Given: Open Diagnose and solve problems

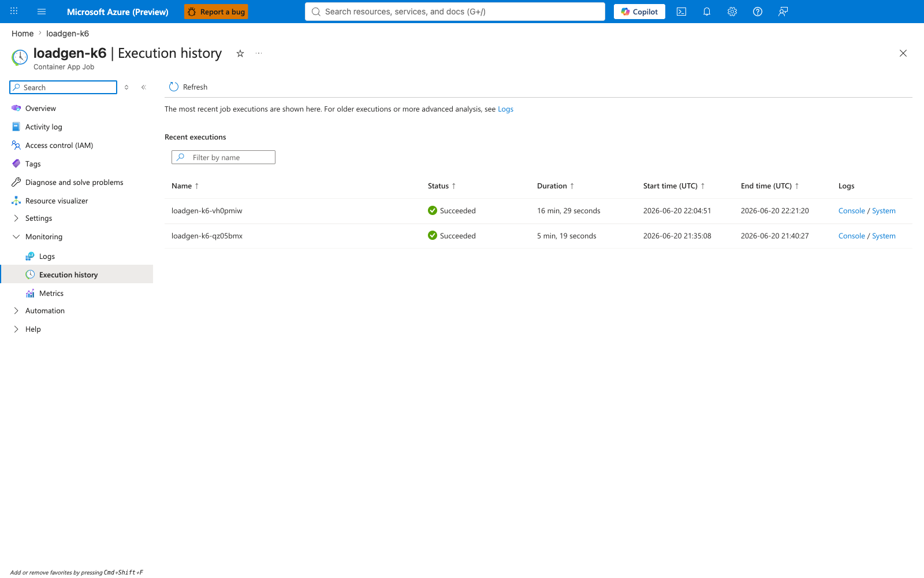Looking at the screenshot, I should point(74,182).
